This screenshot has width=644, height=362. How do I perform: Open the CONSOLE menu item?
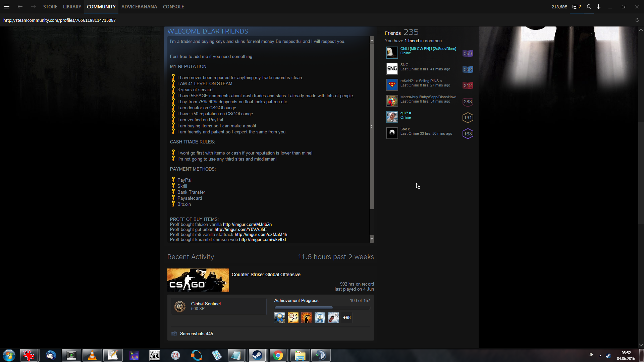(x=173, y=7)
